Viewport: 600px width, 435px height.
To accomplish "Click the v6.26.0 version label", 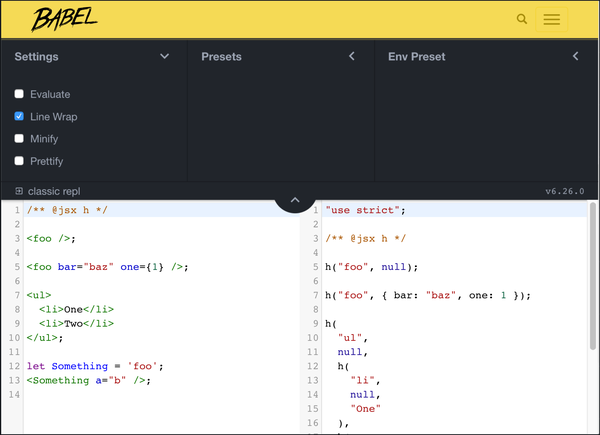I will point(565,191).
